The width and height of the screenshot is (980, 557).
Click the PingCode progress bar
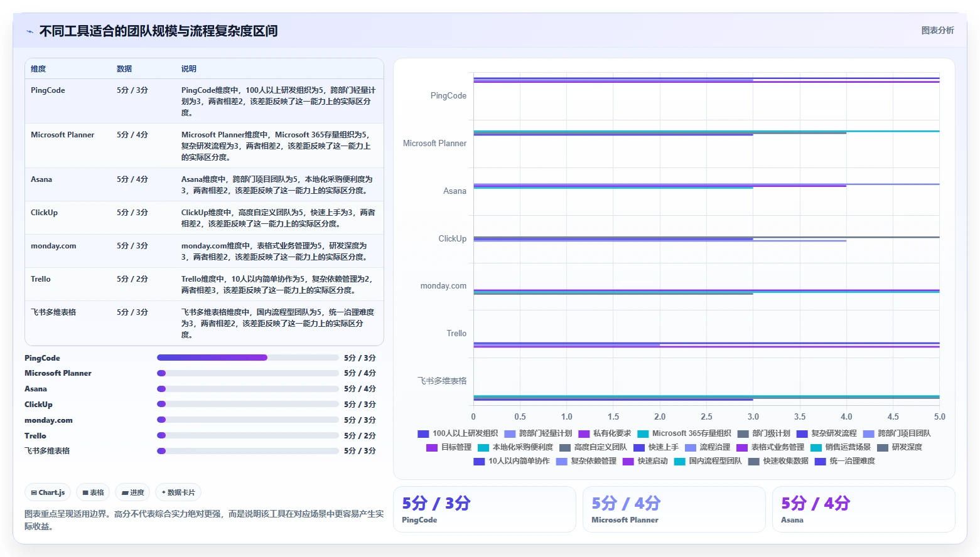[x=248, y=358]
